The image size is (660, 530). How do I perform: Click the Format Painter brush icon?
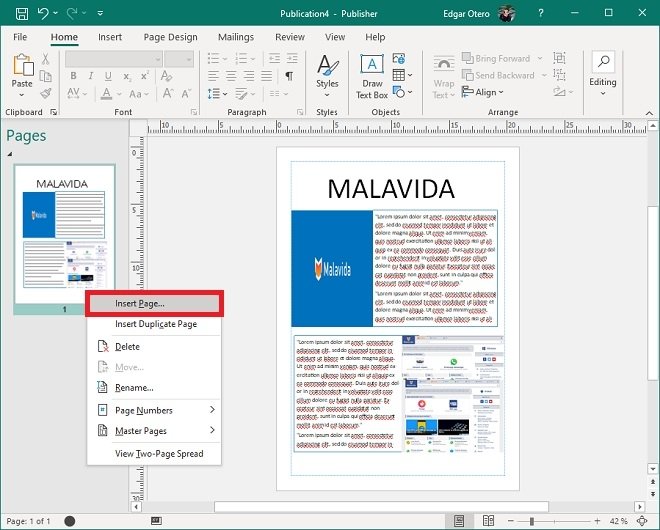(45, 93)
